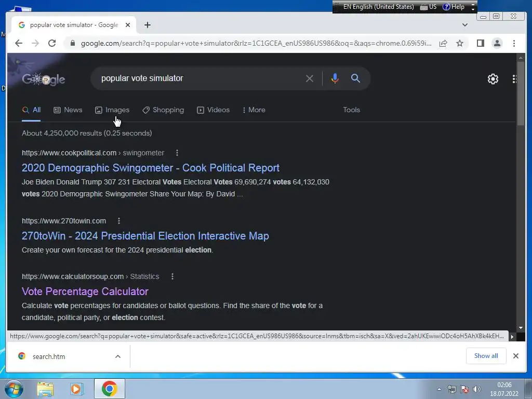Viewport: 532px width, 399px height.
Task: Submit search with magnifier icon
Action: (x=355, y=78)
